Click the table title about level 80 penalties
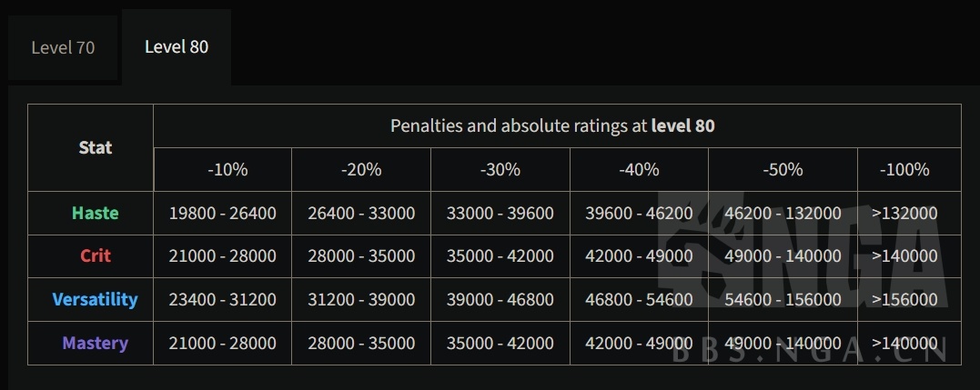 pyautogui.click(x=552, y=125)
